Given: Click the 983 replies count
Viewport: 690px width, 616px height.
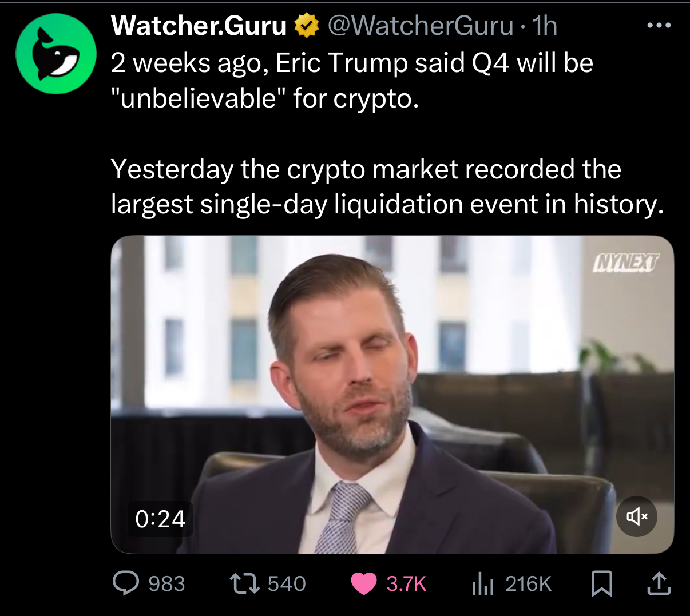Looking at the screenshot, I should pos(166,584).
